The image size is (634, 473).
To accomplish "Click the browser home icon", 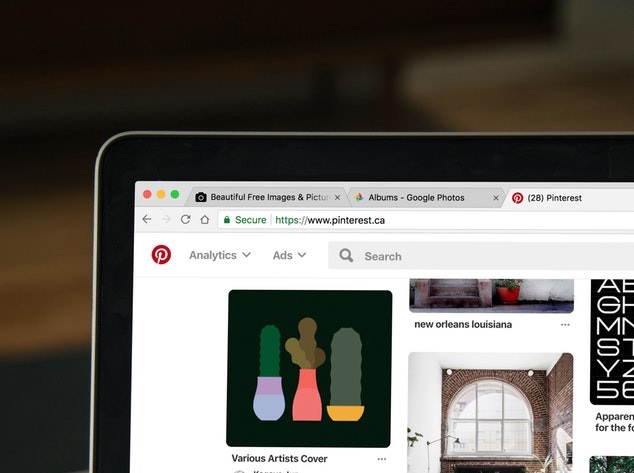I will 204,220.
